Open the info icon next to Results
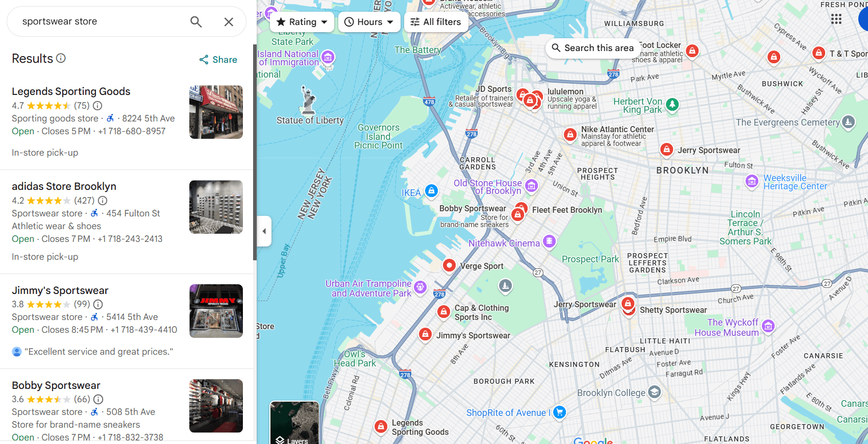The width and height of the screenshot is (868, 444). [x=61, y=58]
